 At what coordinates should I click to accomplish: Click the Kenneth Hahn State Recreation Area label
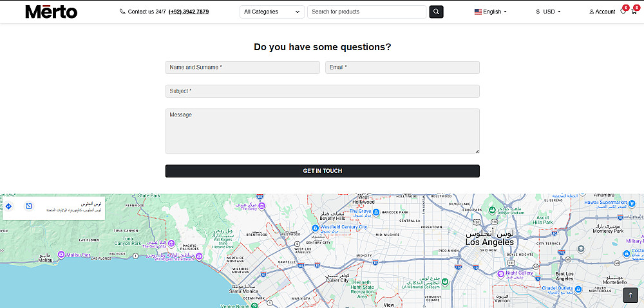point(362,290)
